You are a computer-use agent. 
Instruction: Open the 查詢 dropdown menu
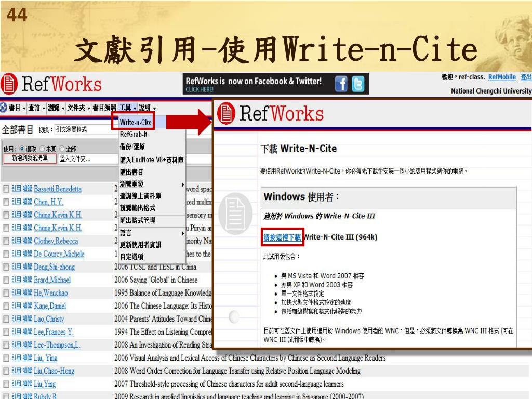click(37, 108)
